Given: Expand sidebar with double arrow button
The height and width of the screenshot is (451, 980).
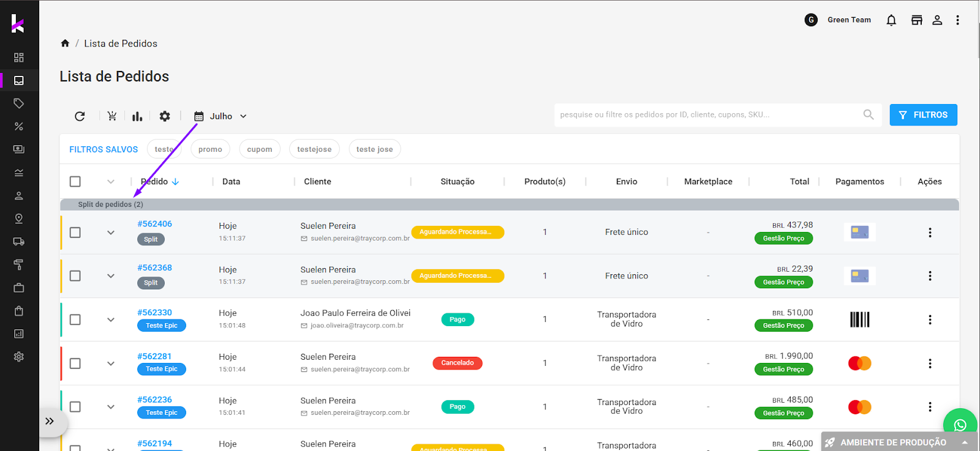Looking at the screenshot, I should (50, 421).
